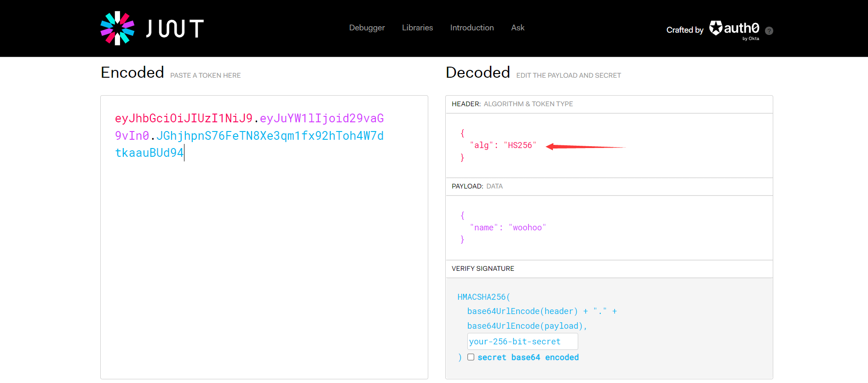Go to the Introduction nav item

472,28
